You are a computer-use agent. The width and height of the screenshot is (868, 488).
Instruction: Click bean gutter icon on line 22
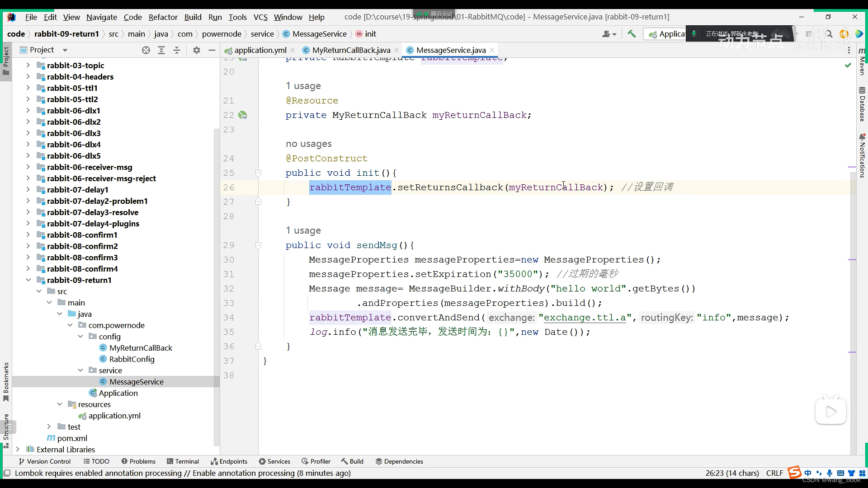tap(243, 115)
